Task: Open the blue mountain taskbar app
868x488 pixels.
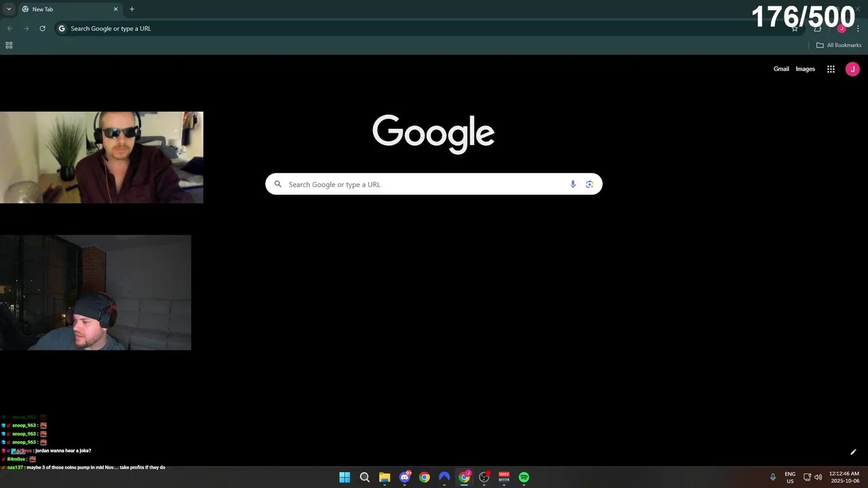Action: [x=444, y=477]
